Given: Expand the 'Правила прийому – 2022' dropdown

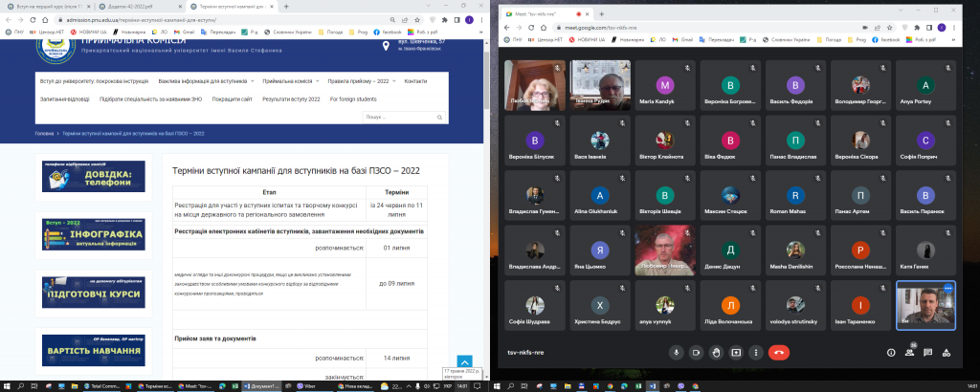Looking at the screenshot, I should point(363,81).
